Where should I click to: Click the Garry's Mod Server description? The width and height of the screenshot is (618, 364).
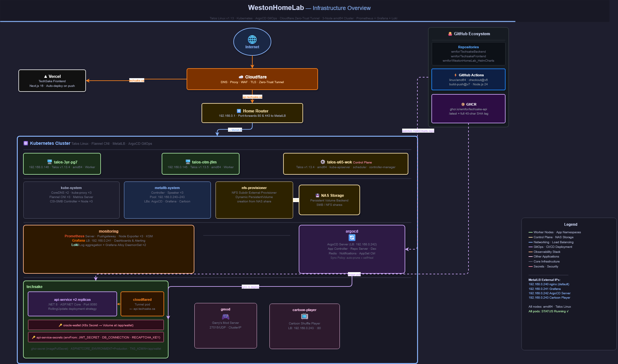click(x=226, y=323)
